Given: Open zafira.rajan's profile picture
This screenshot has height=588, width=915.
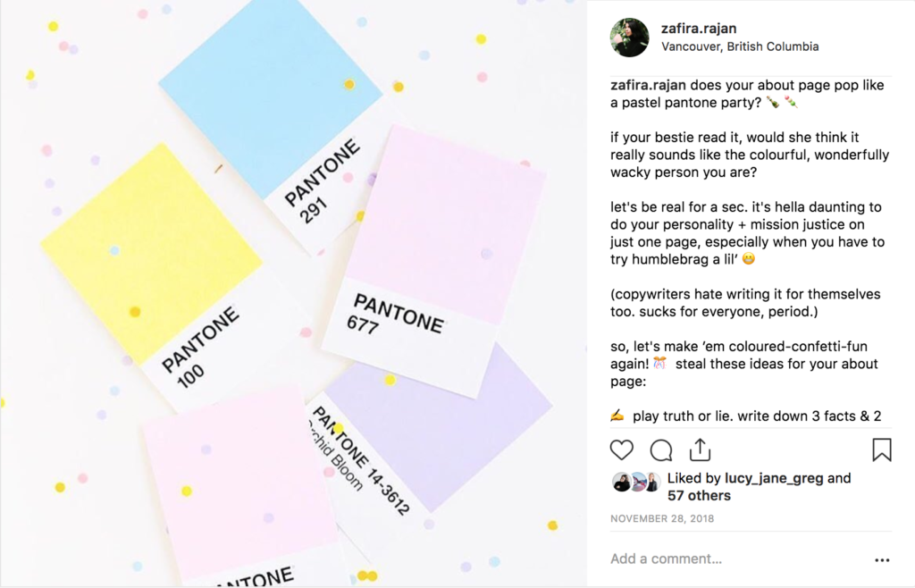Looking at the screenshot, I should coord(629,38).
